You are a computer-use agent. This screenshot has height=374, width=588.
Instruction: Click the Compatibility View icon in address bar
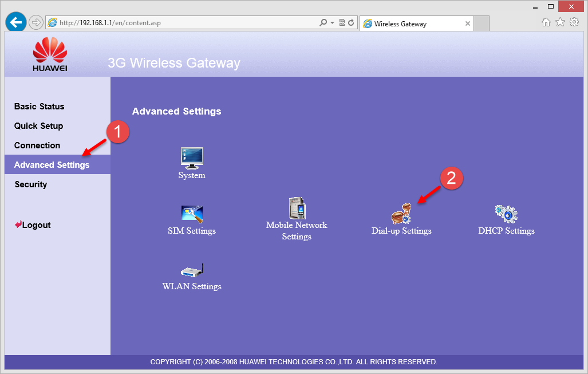coord(342,22)
